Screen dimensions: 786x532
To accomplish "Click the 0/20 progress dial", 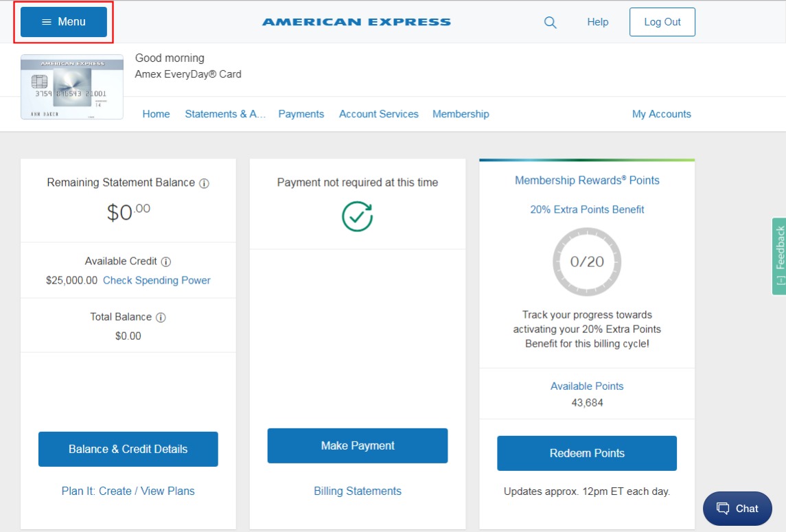I will 587,262.
